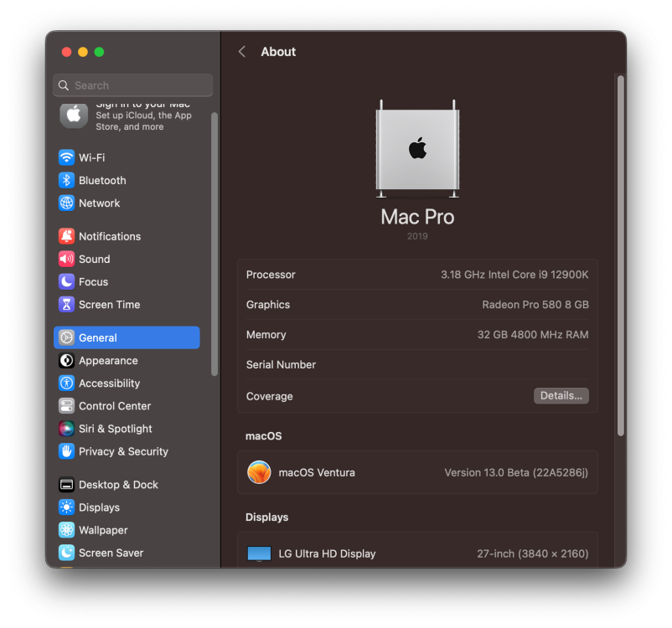Screen dimensions: 672x628
Task: Go to the Desktop & Dock label in the sidebar
Action: coord(118,485)
